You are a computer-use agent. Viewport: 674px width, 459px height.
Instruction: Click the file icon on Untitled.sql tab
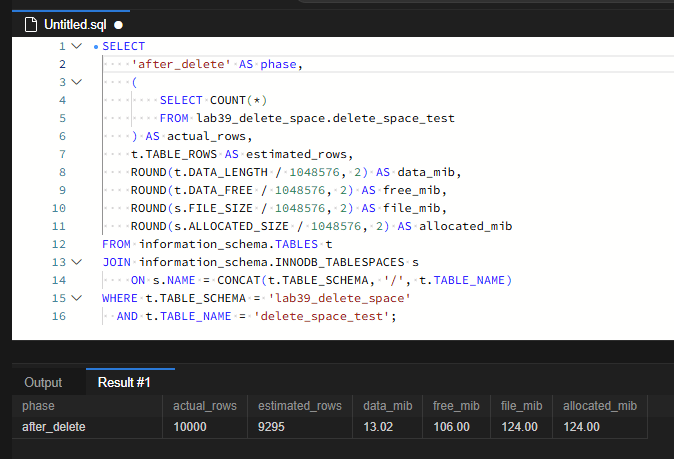click(31, 24)
